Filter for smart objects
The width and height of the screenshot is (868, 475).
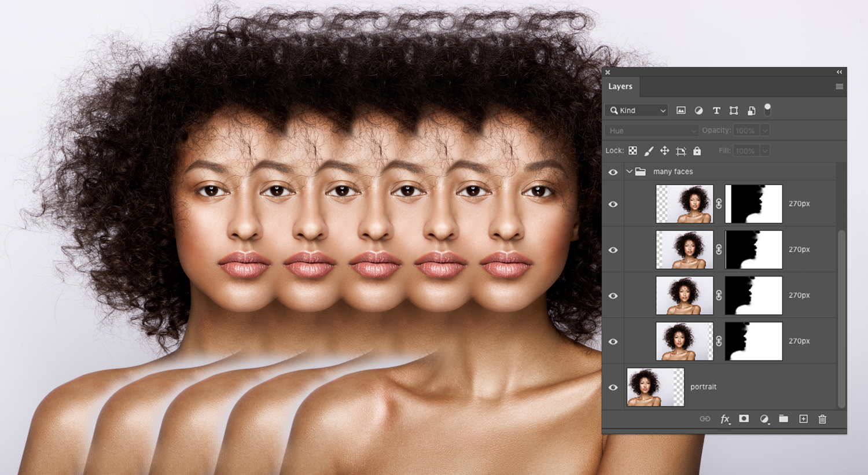[751, 110]
